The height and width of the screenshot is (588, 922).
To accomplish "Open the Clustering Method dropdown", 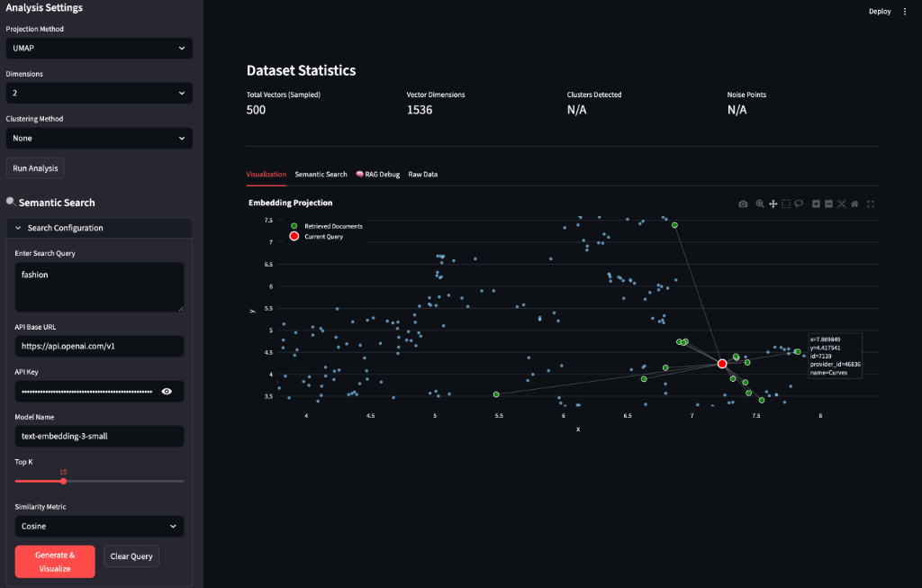I will coord(99,138).
